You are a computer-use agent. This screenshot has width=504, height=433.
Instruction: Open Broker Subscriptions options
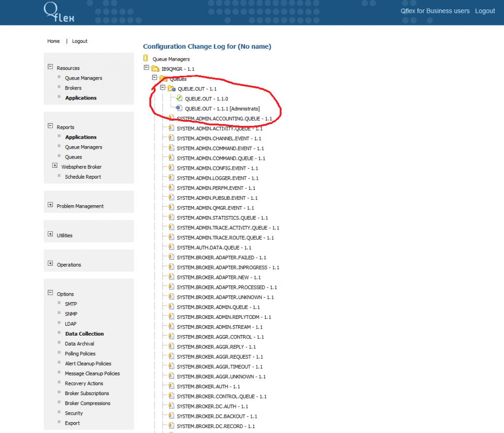point(87,394)
